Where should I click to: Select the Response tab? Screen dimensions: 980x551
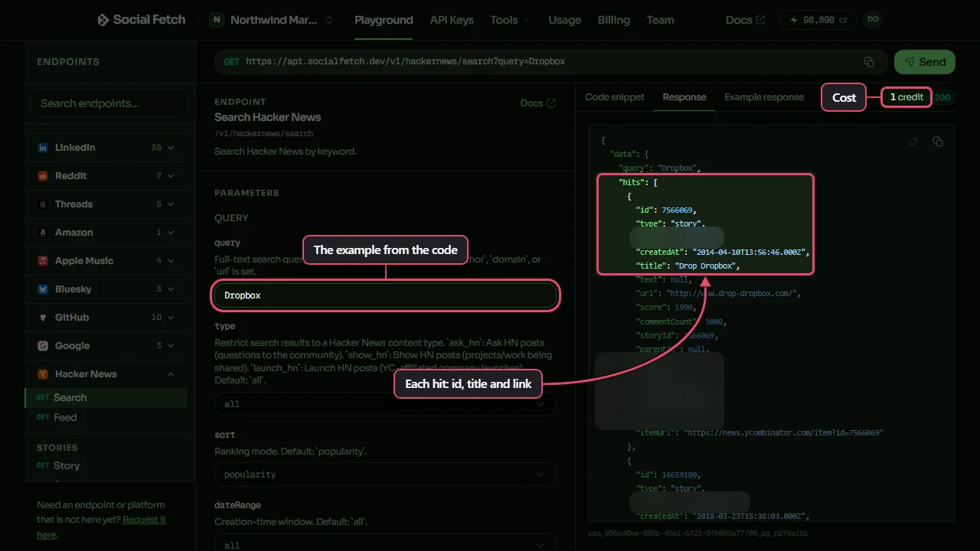[684, 97]
